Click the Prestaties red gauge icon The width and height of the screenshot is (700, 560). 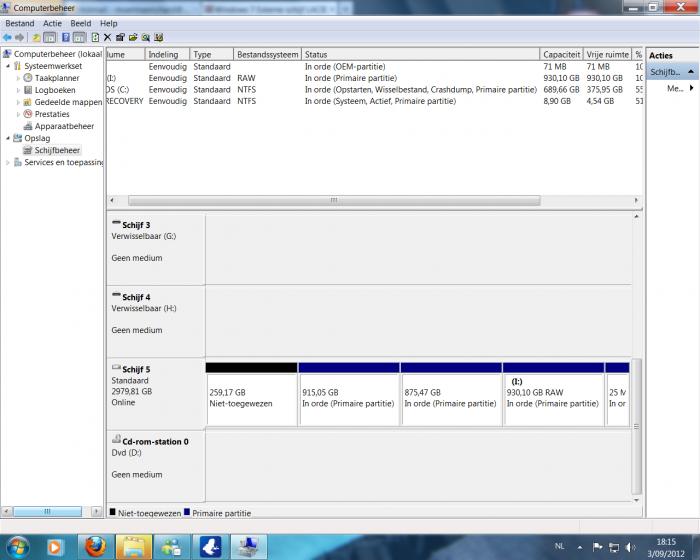(x=28, y=114)
